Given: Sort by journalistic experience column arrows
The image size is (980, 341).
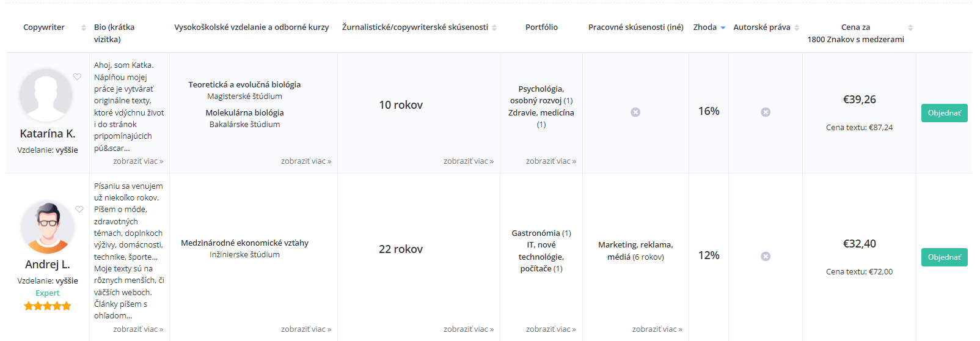Looking at the screenshot, I should tap(494, 28).
